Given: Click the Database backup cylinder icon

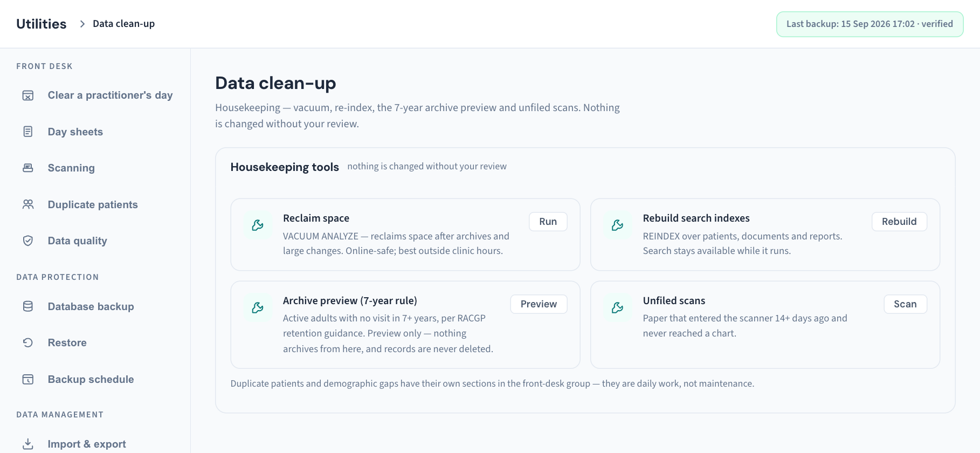Looking at the screenshot, I should (x=28, y=306).
